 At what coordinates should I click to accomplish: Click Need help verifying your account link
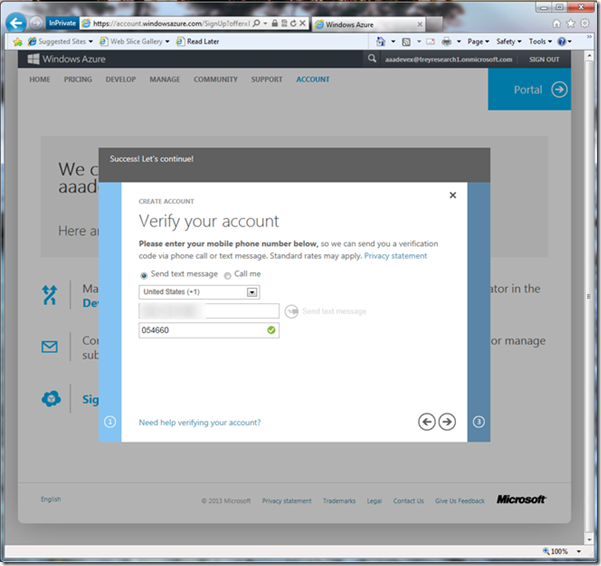[x=200, y=422]
